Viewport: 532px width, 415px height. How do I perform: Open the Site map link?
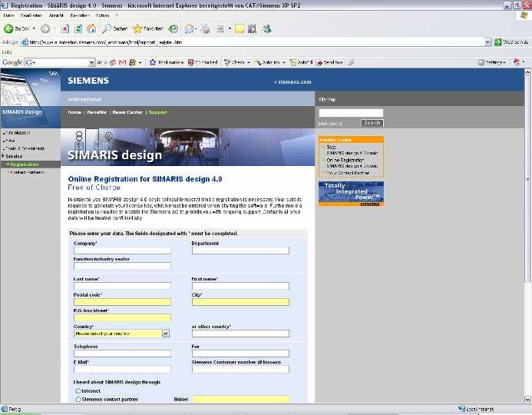[327, 99]
